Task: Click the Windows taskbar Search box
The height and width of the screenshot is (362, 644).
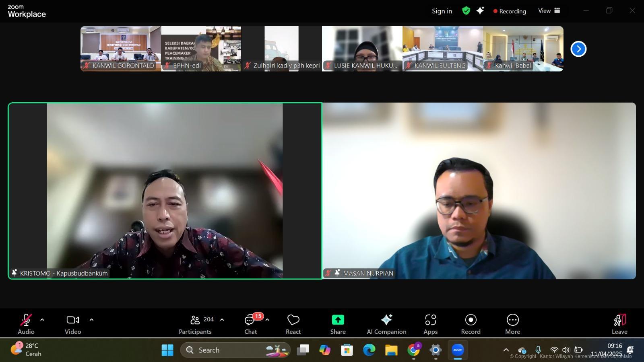Action: [x=235, y=350]
